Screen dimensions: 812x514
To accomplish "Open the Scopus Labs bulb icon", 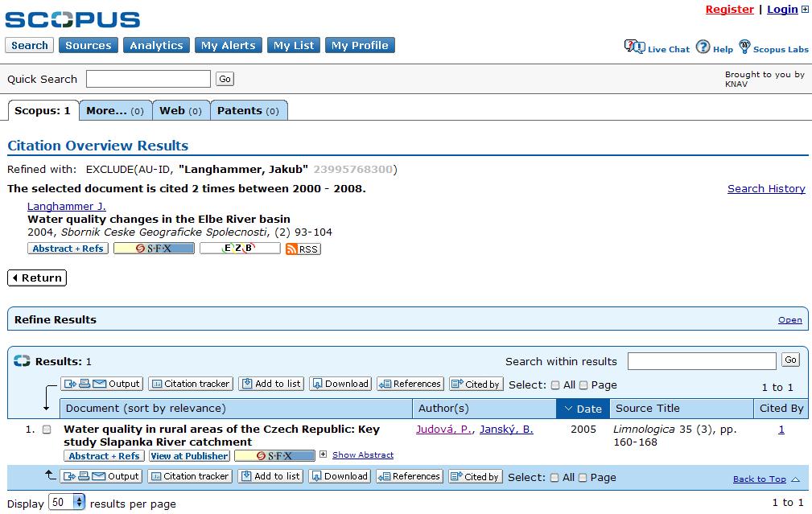I will click(x=744, y=47).
